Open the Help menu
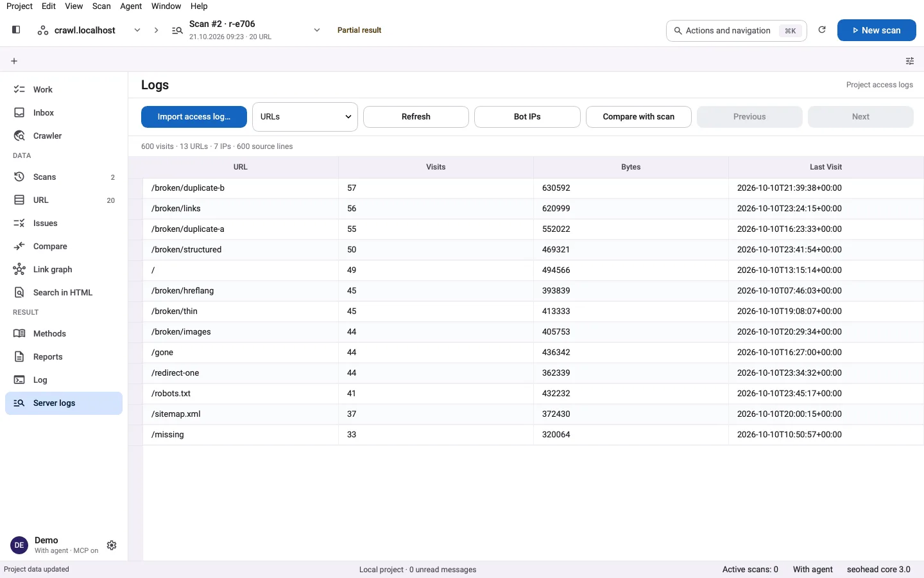924x578 pixels. coord(199,6)
